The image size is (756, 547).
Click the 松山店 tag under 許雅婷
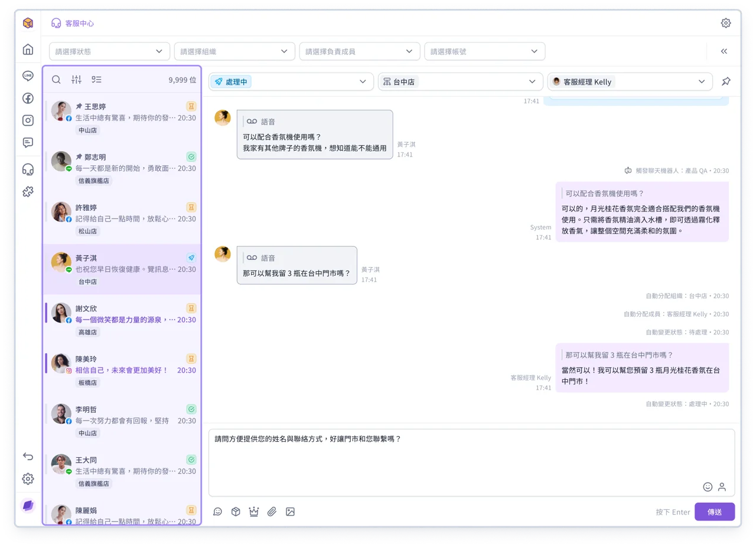[87, 231]
